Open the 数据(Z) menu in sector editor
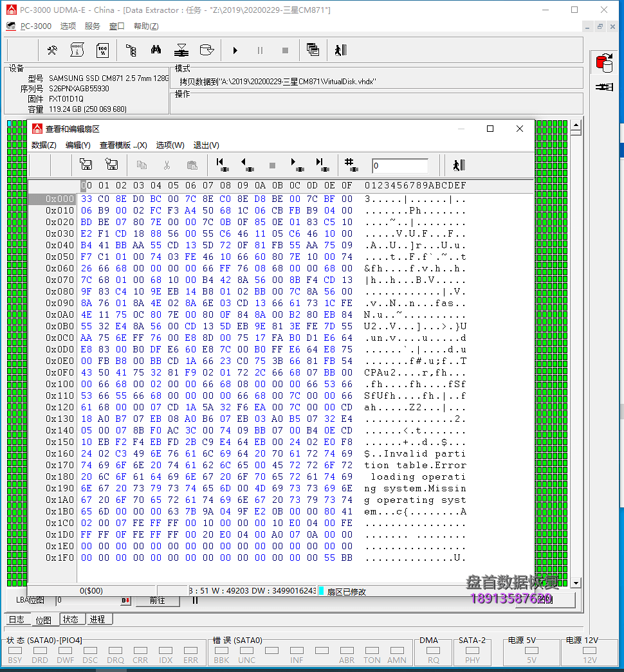624x672 pixels. [x=44, y=145]
